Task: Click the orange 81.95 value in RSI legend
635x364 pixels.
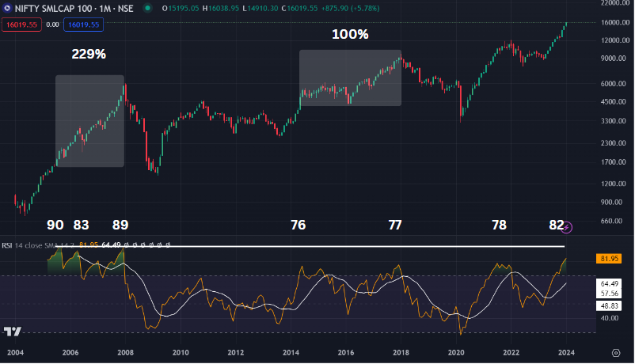Action: (x=89, y=245)
